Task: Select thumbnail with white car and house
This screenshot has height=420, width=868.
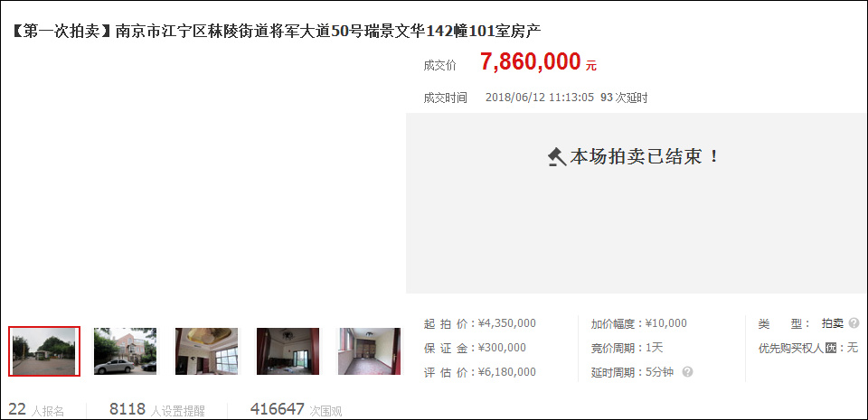Action: [x=125, y=351]
